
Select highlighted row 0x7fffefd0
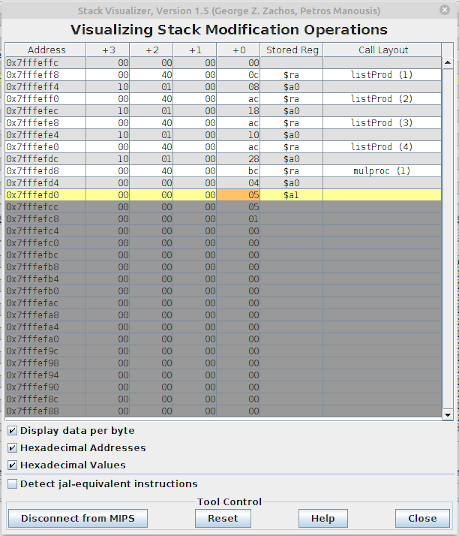(223, 195)
